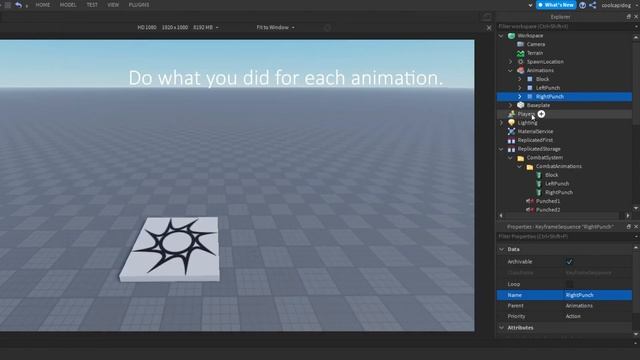
Task: Edit the Name value RightPunch
Action: click(x=598, y=295)
